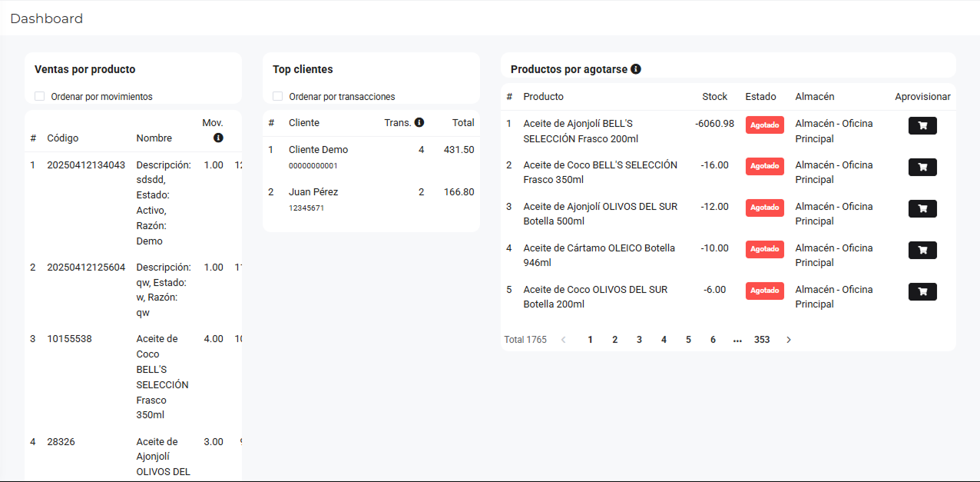Toggle Ordenar por transacciones checkbox
Viewport: 980px width, 482px height.
click(278, 97)
